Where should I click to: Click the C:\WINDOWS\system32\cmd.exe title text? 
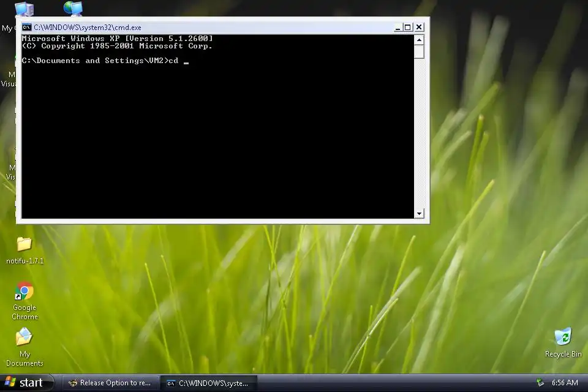click(88, 28)
